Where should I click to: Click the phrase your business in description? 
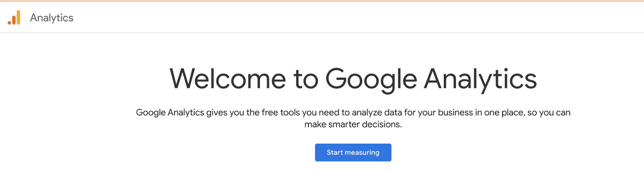[x=446, y=112]
